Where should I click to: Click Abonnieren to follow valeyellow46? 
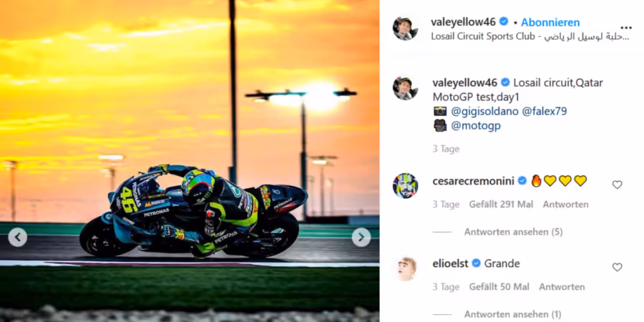[550, 22]
